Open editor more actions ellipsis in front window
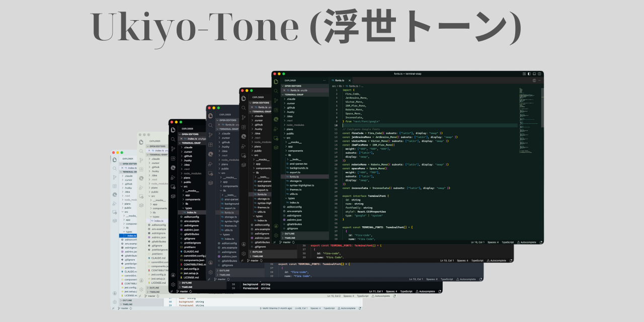This screenshot has width=644, height=322. tap(540, 80)
